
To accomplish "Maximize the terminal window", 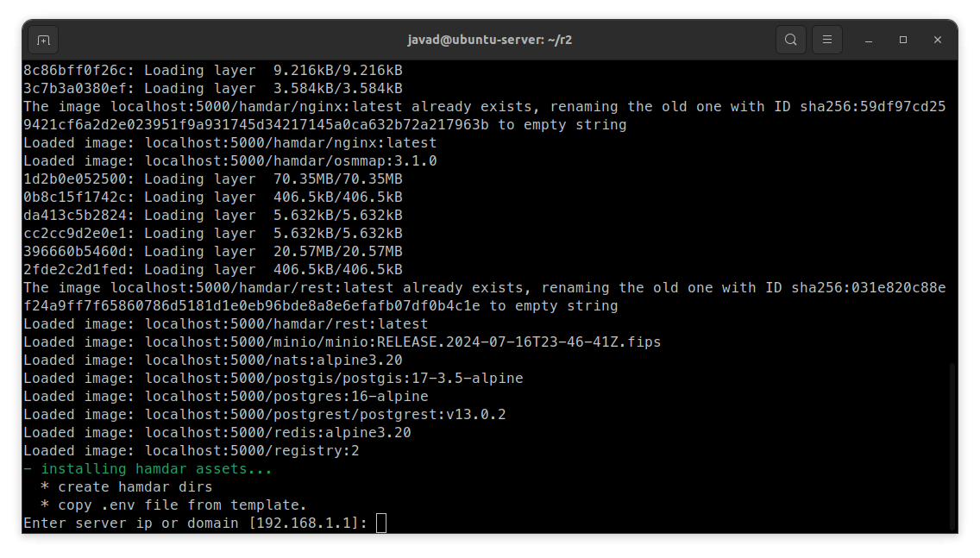I will tap(903, 40).
